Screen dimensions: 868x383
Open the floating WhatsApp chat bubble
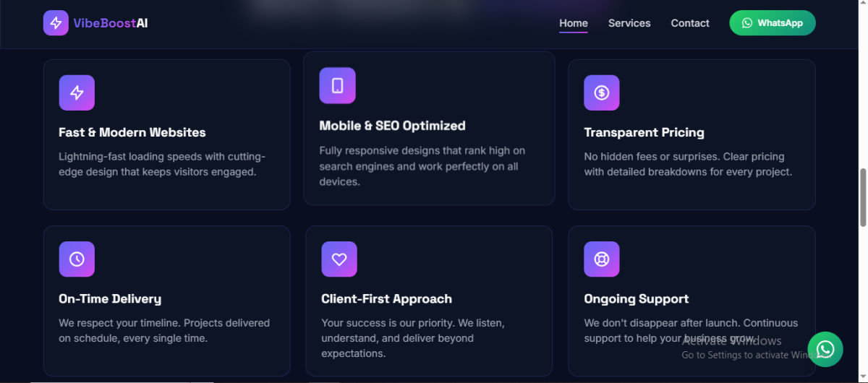[825, 350]
